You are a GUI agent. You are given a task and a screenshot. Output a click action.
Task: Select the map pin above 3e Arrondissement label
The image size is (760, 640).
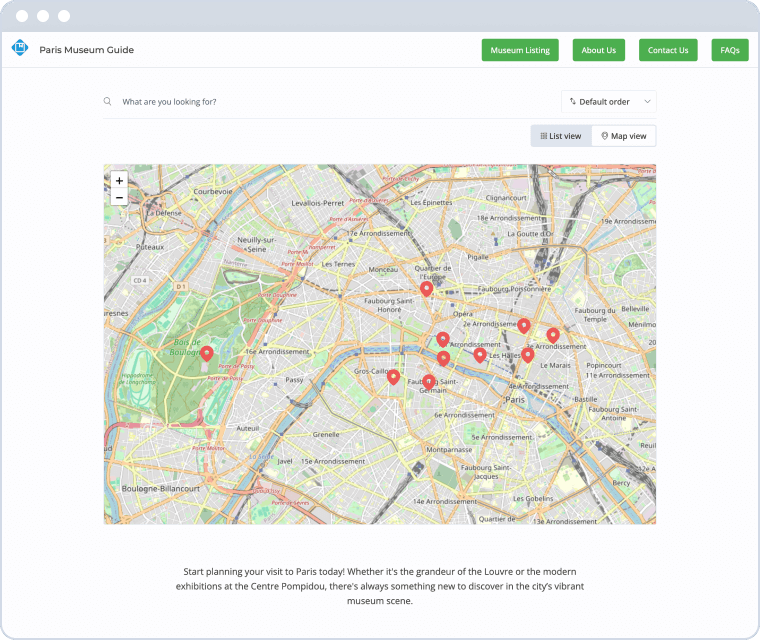click(553, 335)
